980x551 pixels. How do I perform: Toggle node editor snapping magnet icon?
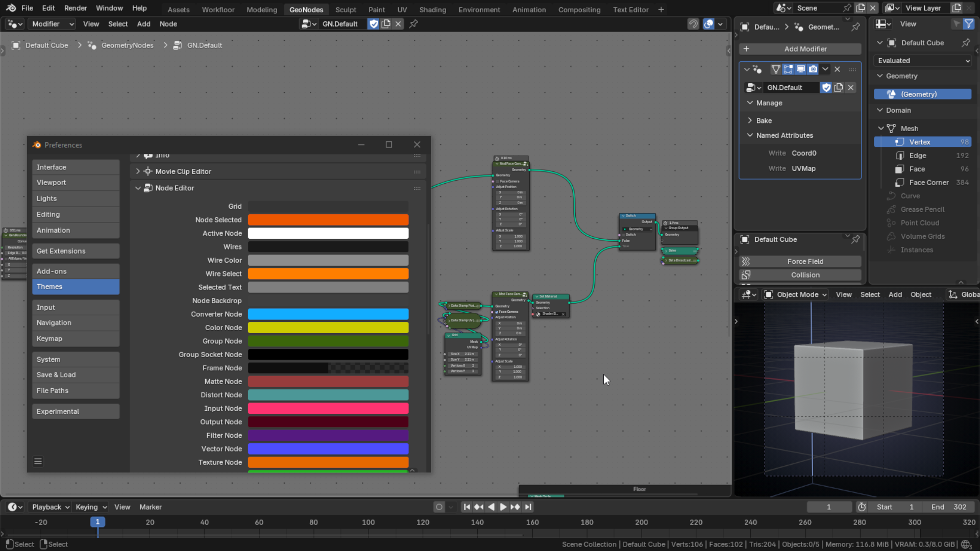click(x=693, y=24)
